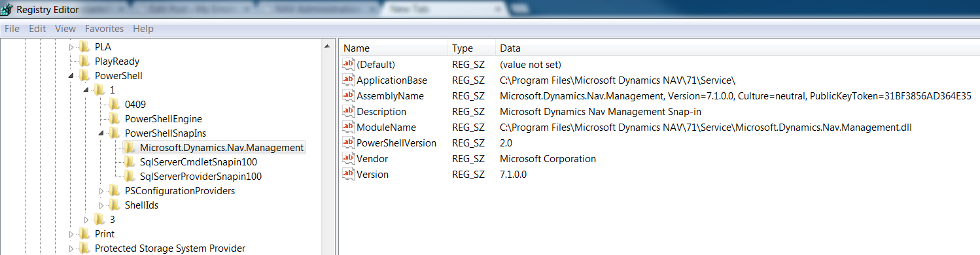Click the SqlServerCmdletSnapin100 folder icon

coord(129,162)
